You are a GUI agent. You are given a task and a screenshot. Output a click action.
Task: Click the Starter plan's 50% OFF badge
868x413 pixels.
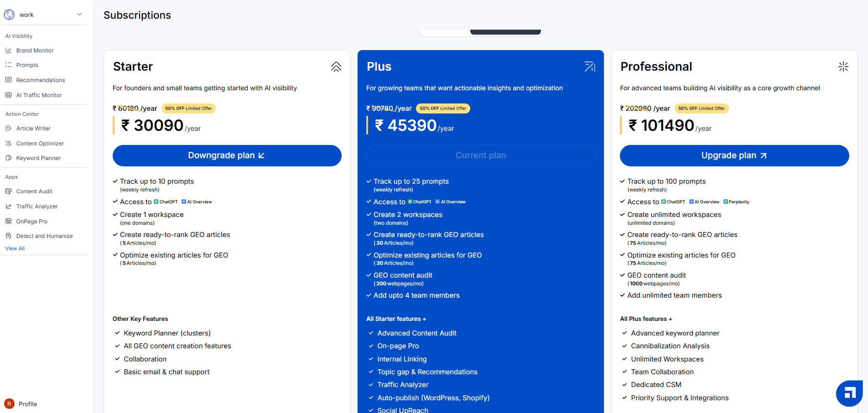click(x=188, y=108)
